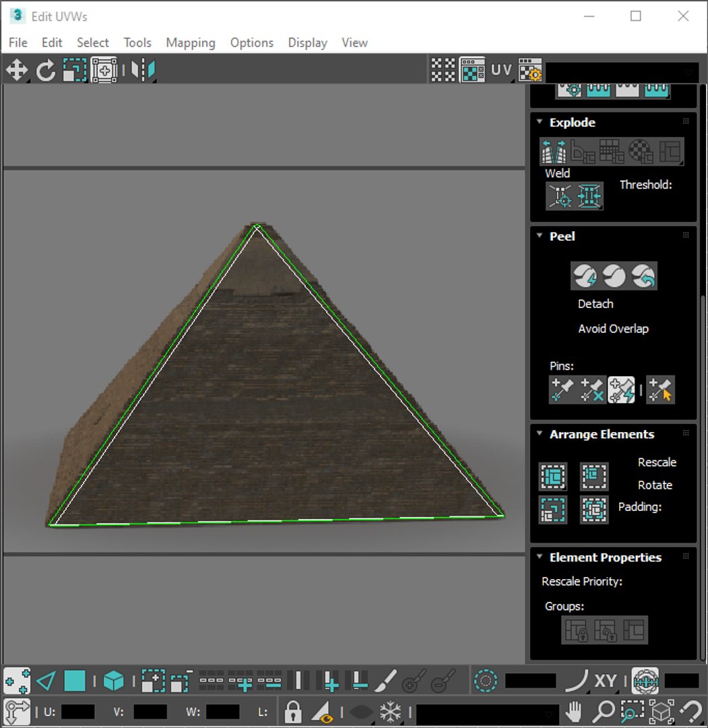708x728 pixels.
Task: Click the Quick Peel button
Action: coord(585,276)
